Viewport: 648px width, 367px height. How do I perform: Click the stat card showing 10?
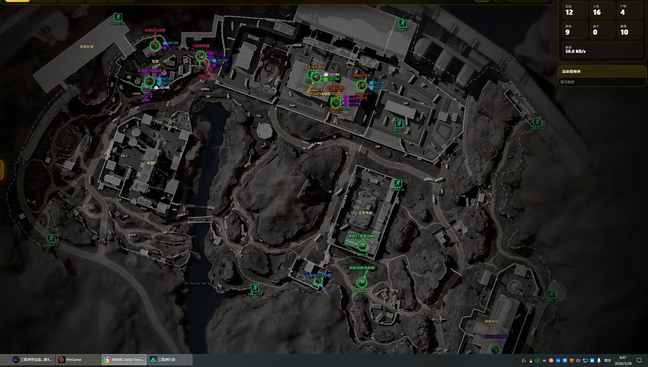point(630,30)
